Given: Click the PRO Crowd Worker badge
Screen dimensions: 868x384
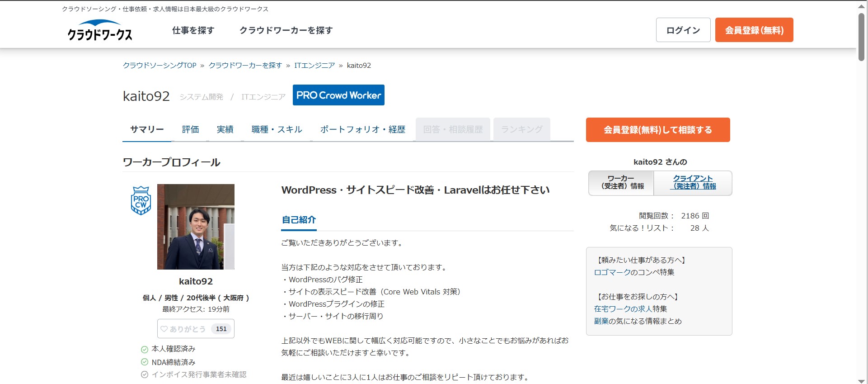Looking at the screenshot, I should coord(338,95).
